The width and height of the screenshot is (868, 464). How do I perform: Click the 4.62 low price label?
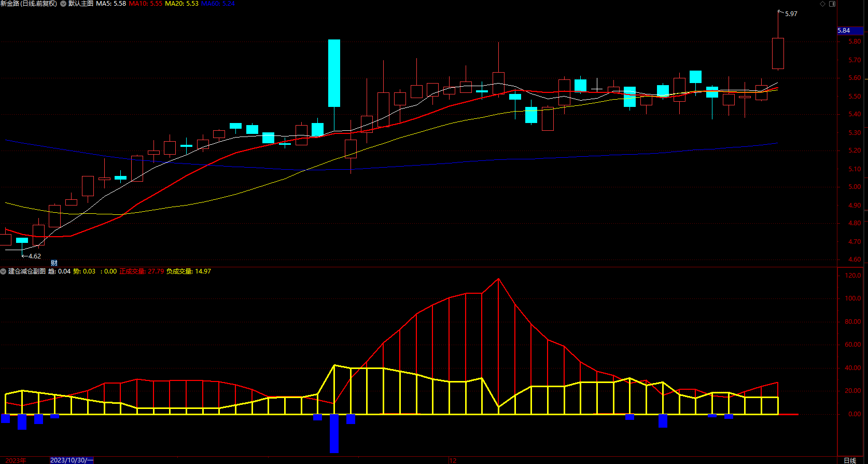pos(35,256)
